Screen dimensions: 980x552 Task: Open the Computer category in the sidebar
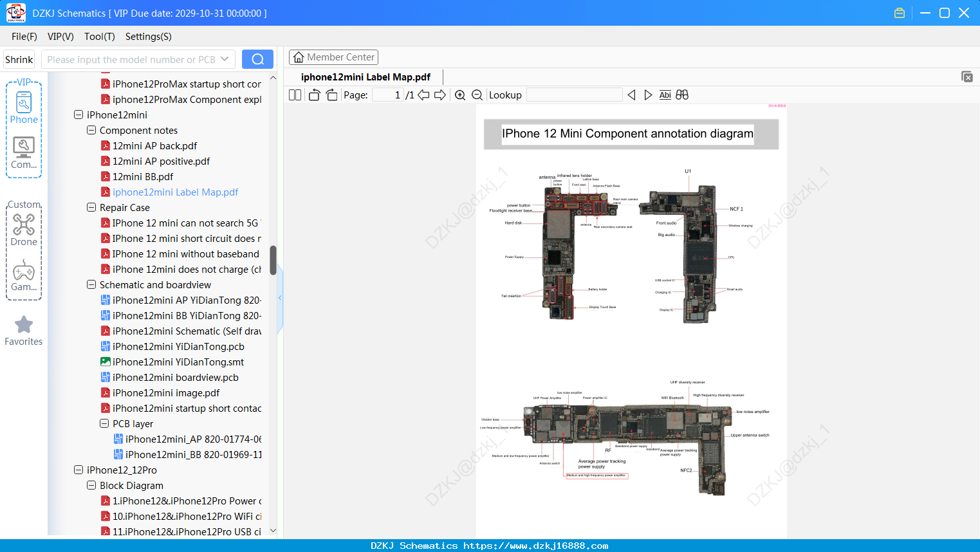coord(24,153)
